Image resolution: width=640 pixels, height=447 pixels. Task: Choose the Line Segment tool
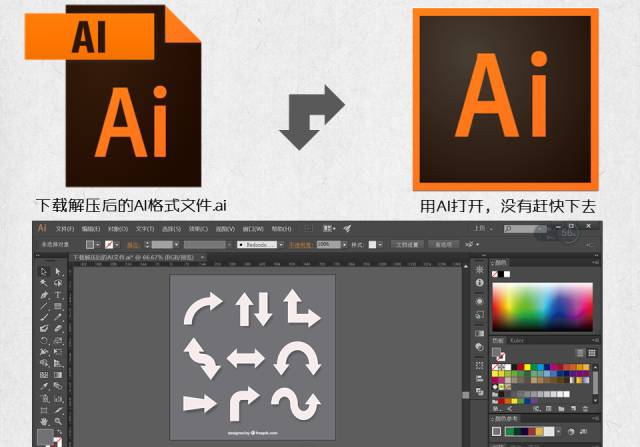[44, 306]
